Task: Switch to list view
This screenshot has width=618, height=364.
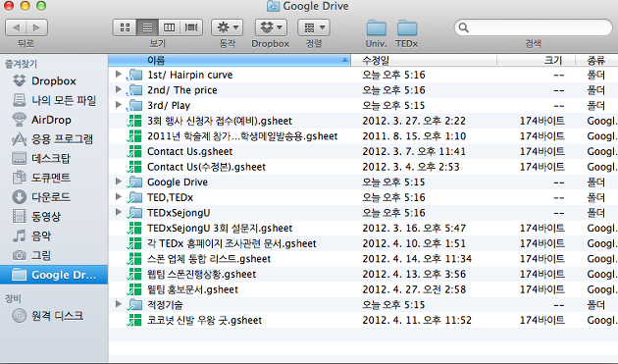Action: click(x=147, y=27)
